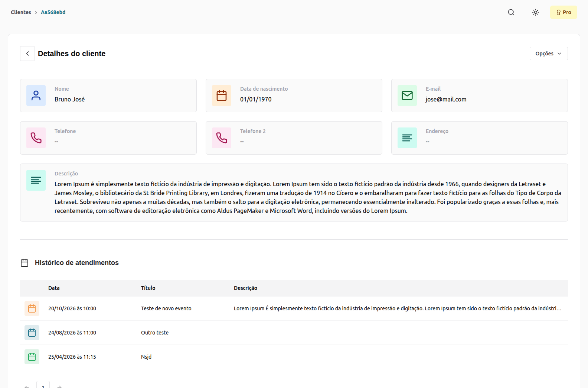Select the Data de nascimento label

pyautogui.click(x=264, y=89)
